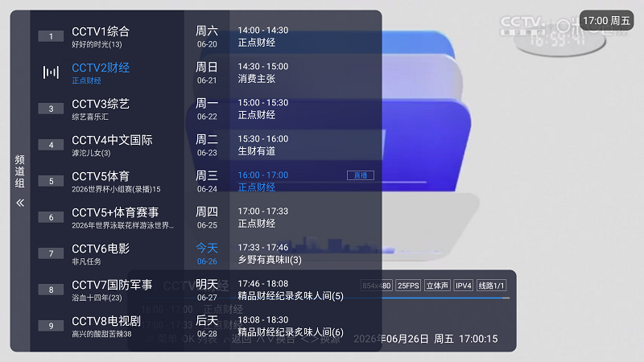Click the 频道组 sidebar label

pos(19,171)
